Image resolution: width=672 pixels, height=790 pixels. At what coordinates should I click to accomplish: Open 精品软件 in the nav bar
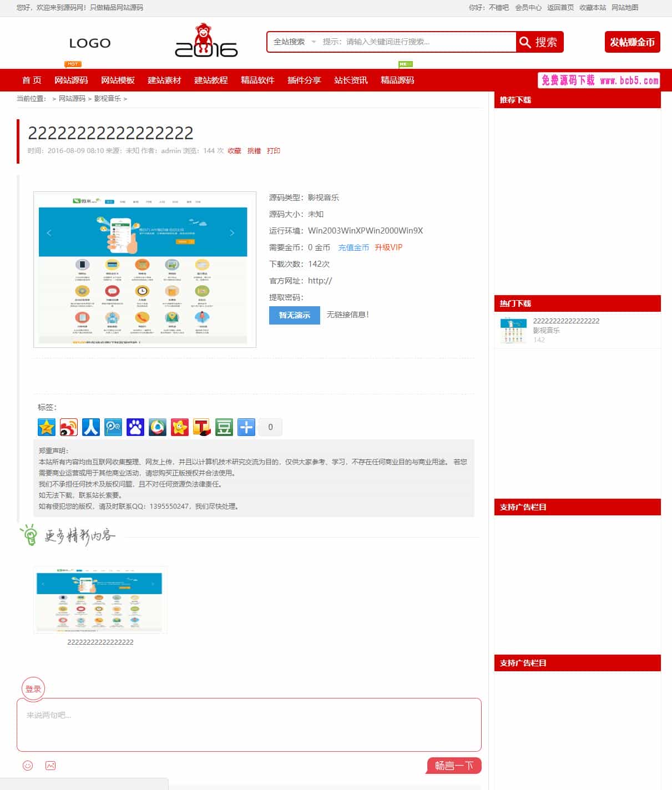[x=257, y=80]
